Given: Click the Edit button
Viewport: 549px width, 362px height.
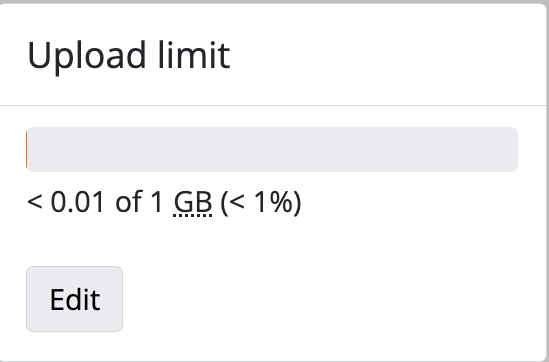Looking at the screenshot, I should point(75,299).
